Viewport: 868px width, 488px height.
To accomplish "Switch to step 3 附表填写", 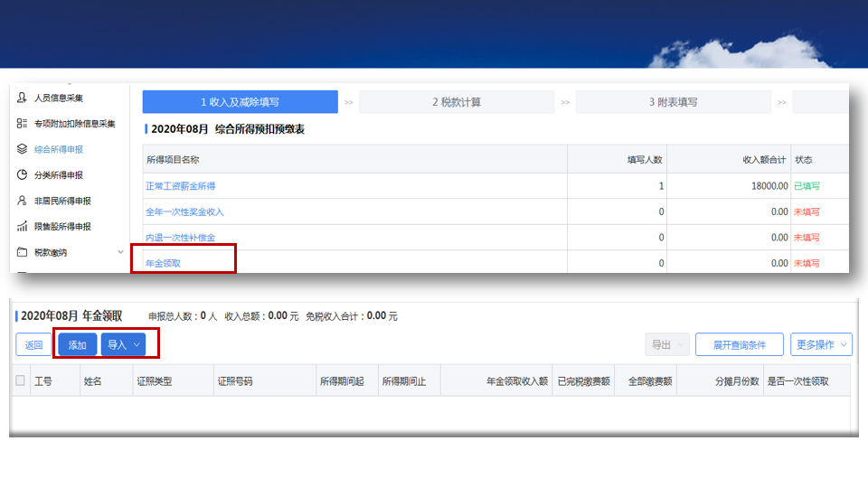I will (673, 102).
